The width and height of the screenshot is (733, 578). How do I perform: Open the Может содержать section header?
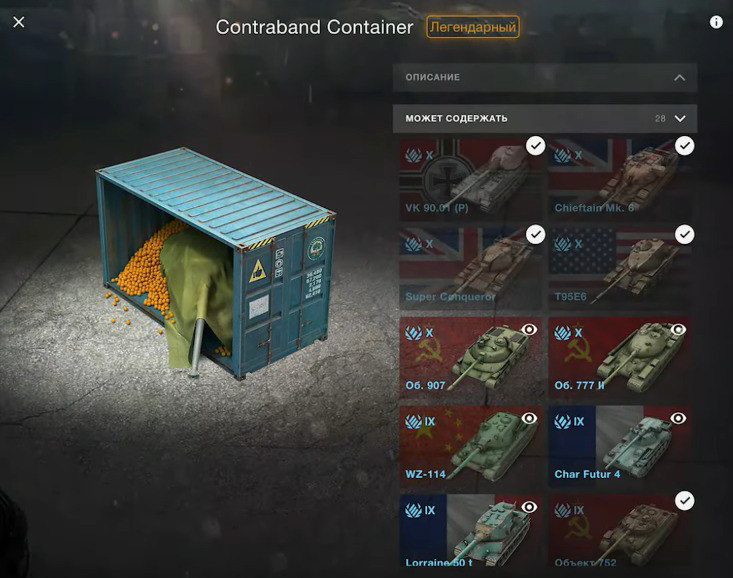click(x=545, y=118)
